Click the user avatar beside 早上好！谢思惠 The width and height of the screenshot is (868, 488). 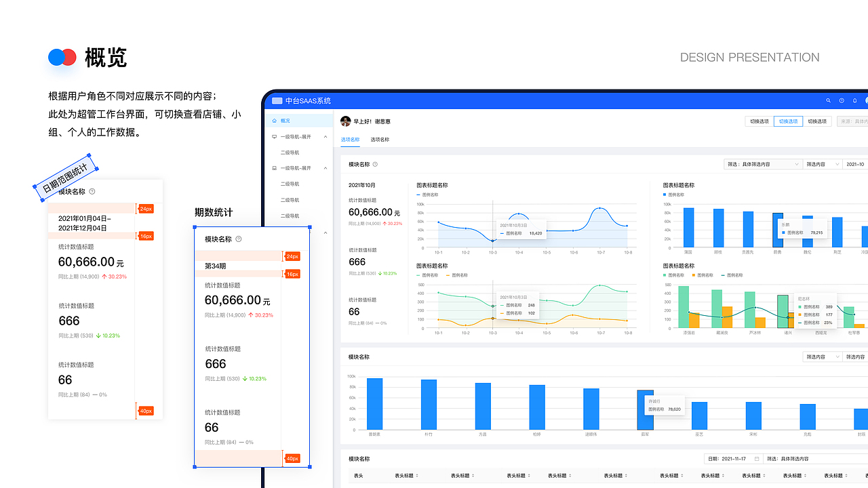pyautogui.click(x=346, y=121)
